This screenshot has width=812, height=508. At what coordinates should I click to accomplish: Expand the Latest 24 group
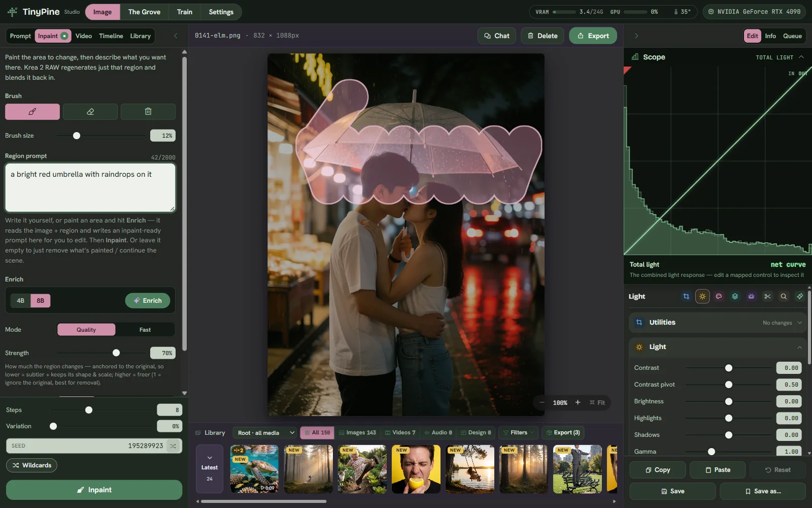coord(210,469)
